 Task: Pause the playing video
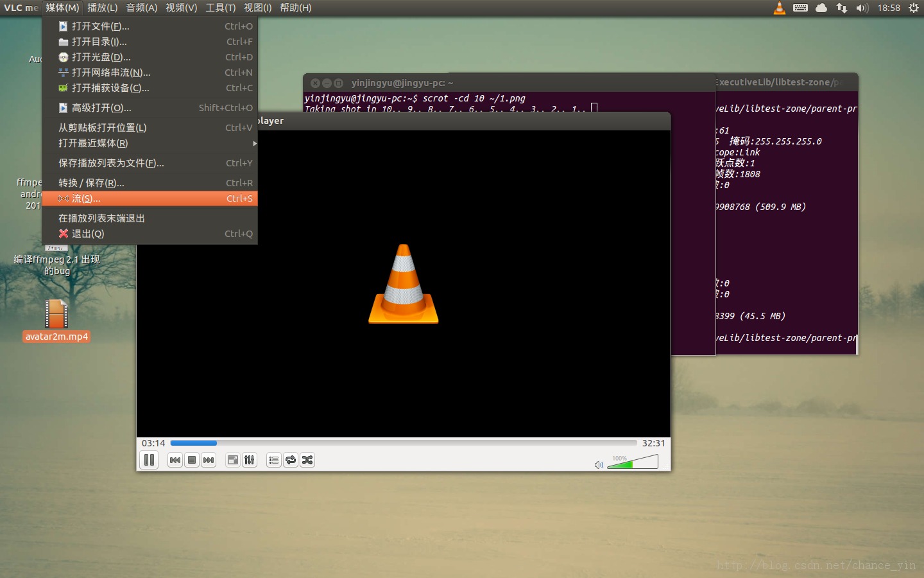148,460
